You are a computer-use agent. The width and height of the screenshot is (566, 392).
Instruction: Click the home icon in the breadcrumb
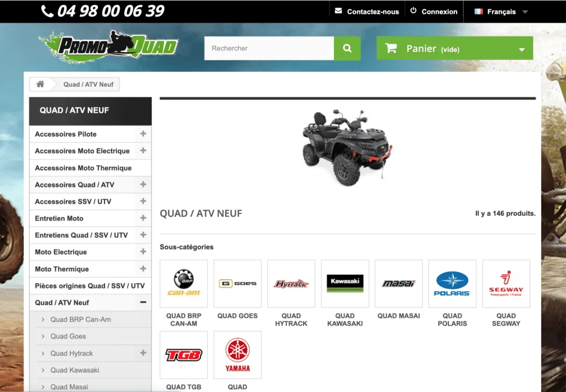click(40, 84)
